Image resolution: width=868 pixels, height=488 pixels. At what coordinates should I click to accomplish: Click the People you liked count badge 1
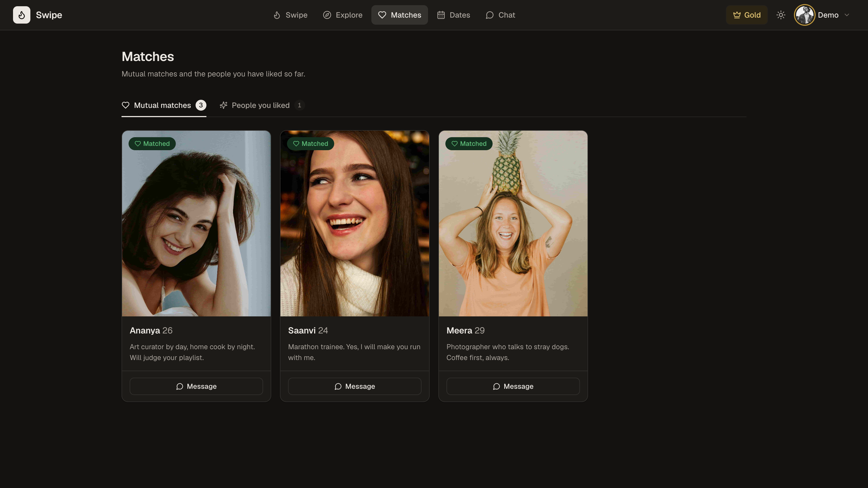(299, 105)
